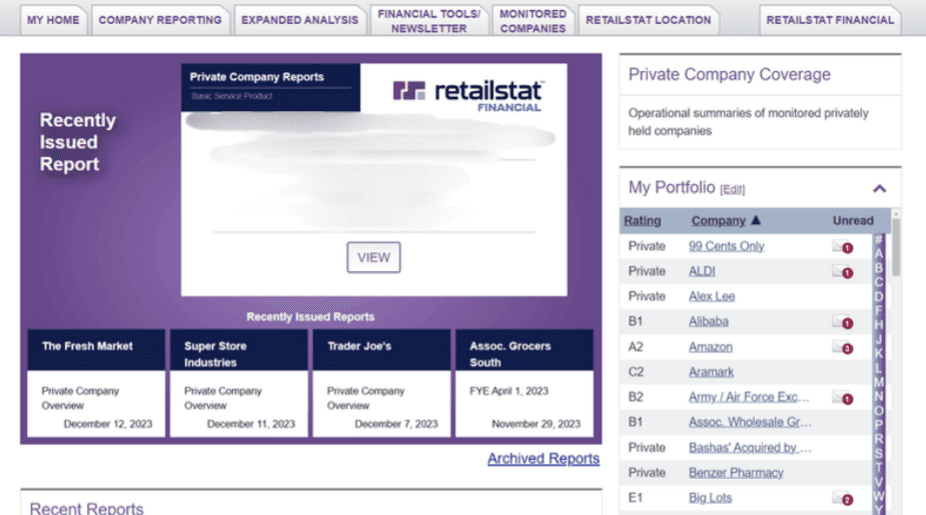926x515 pixels.
Task: Open Super Store Industries report card
Action: [239, 383]
